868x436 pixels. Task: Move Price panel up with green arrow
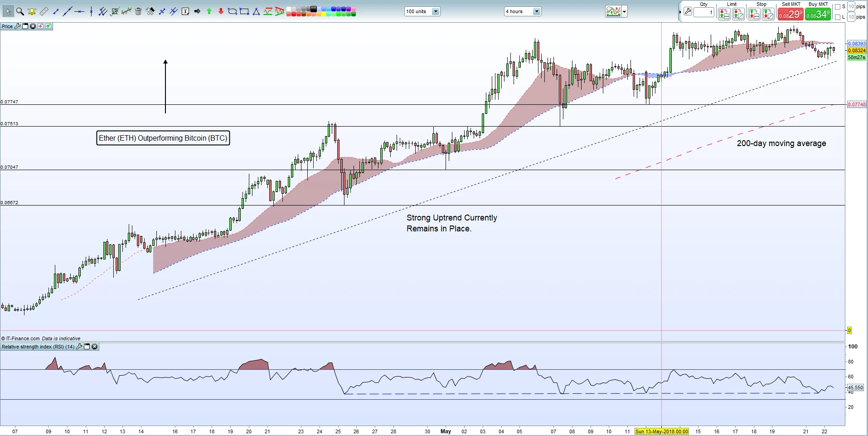(48, 26)
